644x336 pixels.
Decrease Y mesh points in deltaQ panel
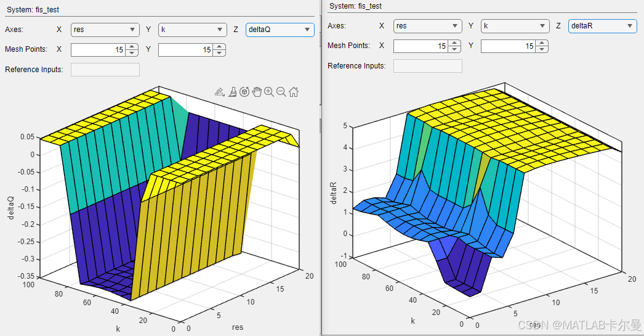pos(219,53)
